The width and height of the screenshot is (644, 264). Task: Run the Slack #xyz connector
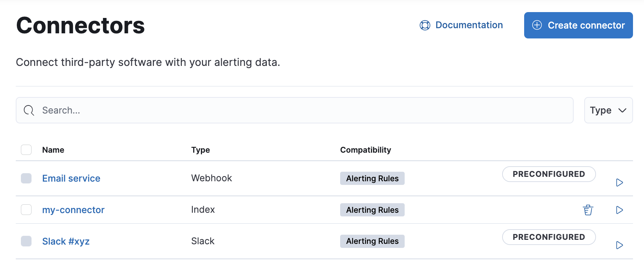pyautogui.click(x=619, y=245)
